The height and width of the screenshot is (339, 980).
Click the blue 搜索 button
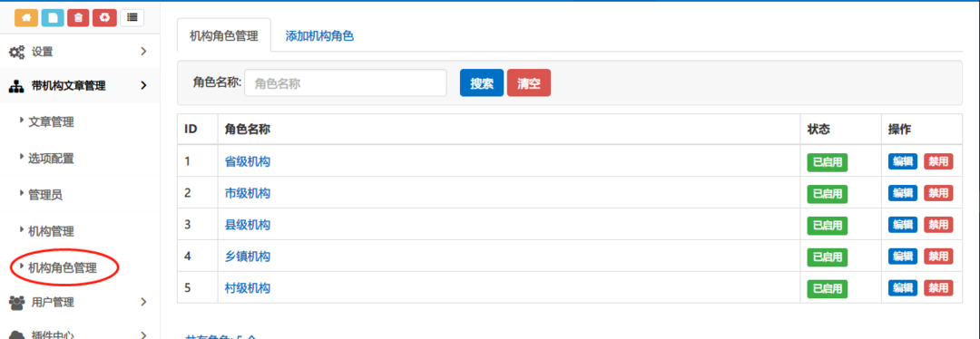coord(481,83)
